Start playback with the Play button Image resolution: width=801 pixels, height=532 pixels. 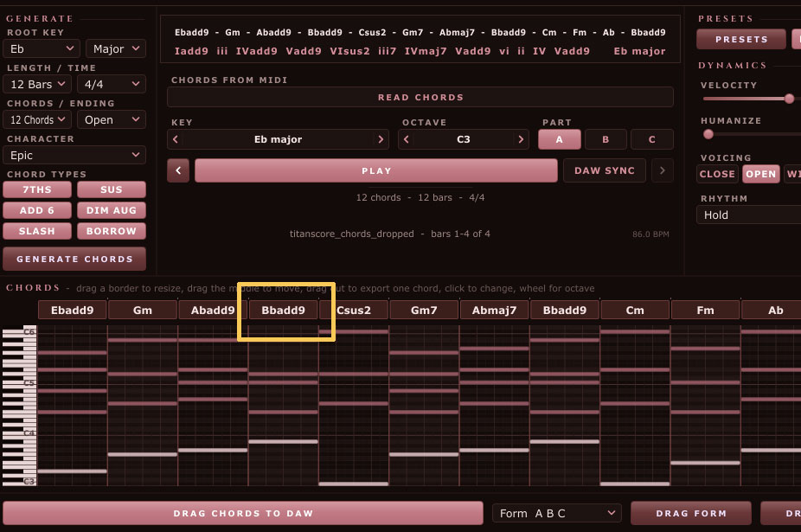point(376,170)
